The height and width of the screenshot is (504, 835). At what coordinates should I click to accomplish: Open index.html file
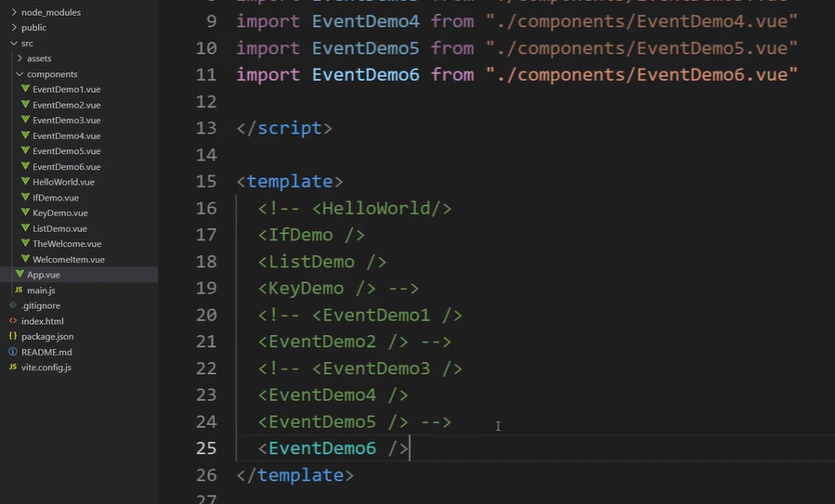click(x=42, y=321)
